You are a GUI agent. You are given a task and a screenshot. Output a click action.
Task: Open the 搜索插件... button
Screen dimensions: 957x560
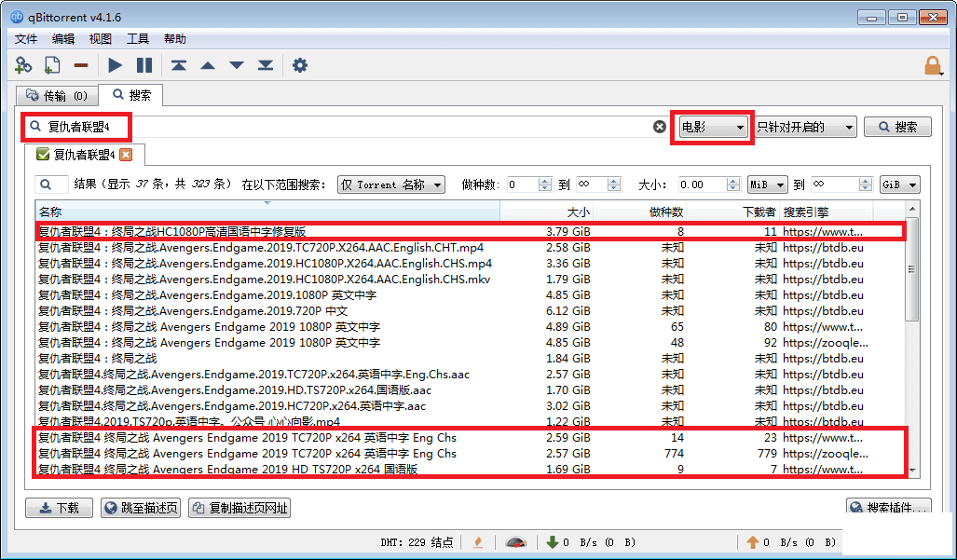[889, 508]
